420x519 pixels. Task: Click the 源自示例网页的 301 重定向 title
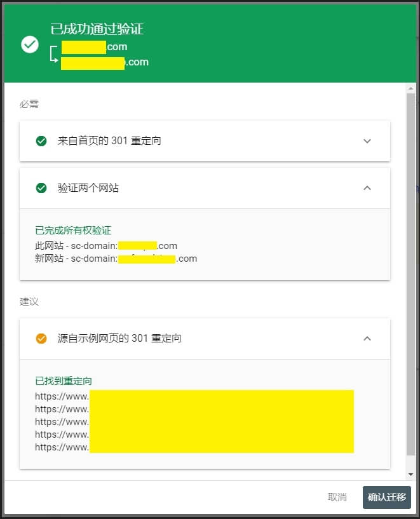(119, 339)
